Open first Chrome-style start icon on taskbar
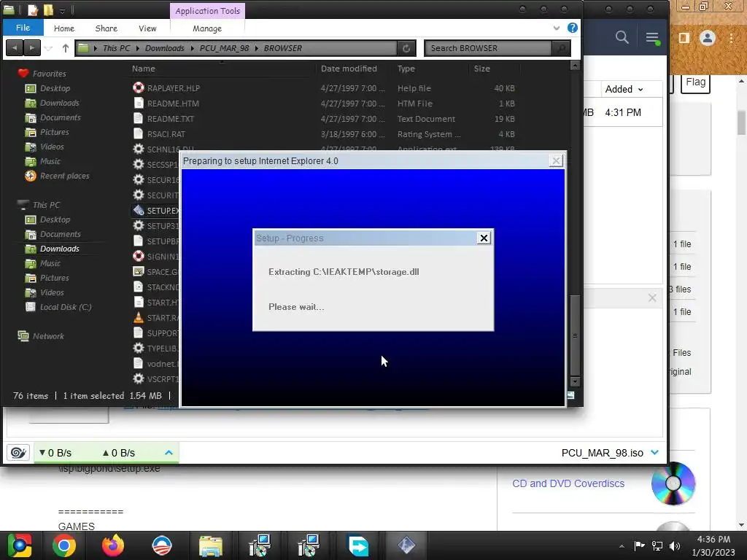 click(x=19, y=545)
